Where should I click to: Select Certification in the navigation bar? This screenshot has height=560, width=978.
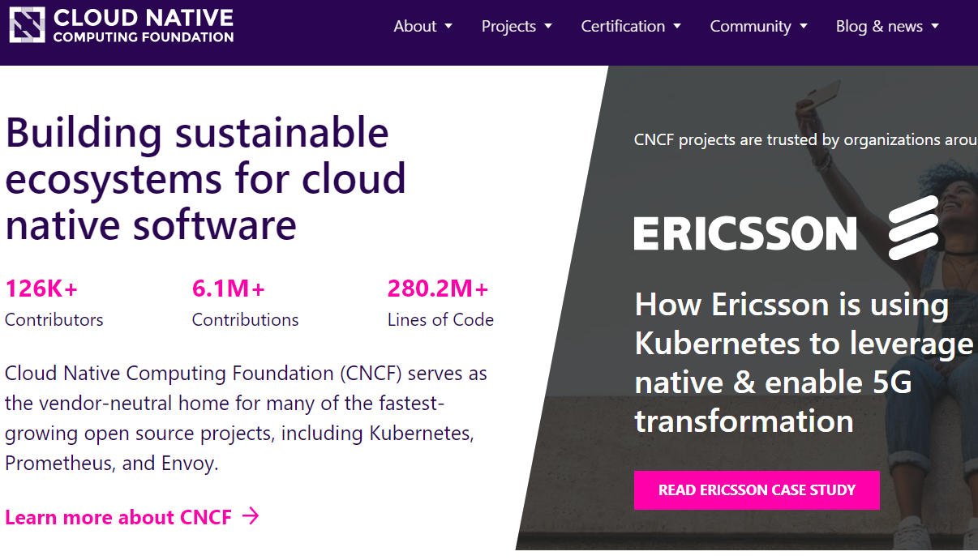coord(622,26)
